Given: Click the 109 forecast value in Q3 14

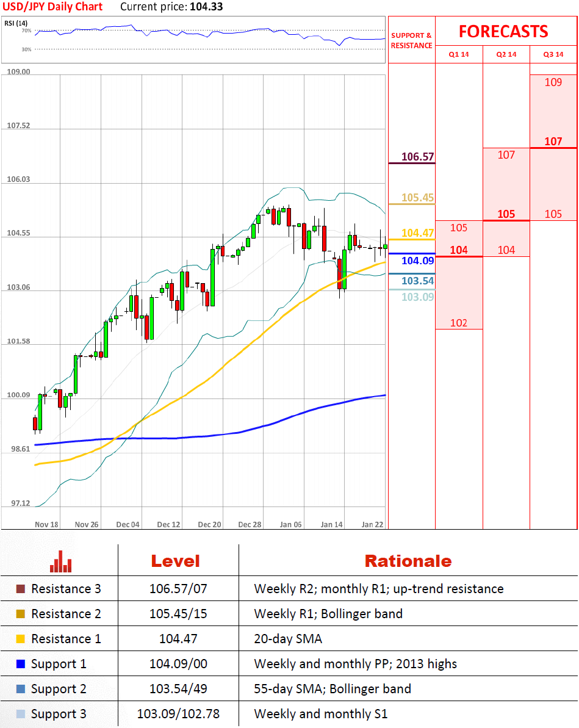Looking at the screenshot, I should coord(553,82).
